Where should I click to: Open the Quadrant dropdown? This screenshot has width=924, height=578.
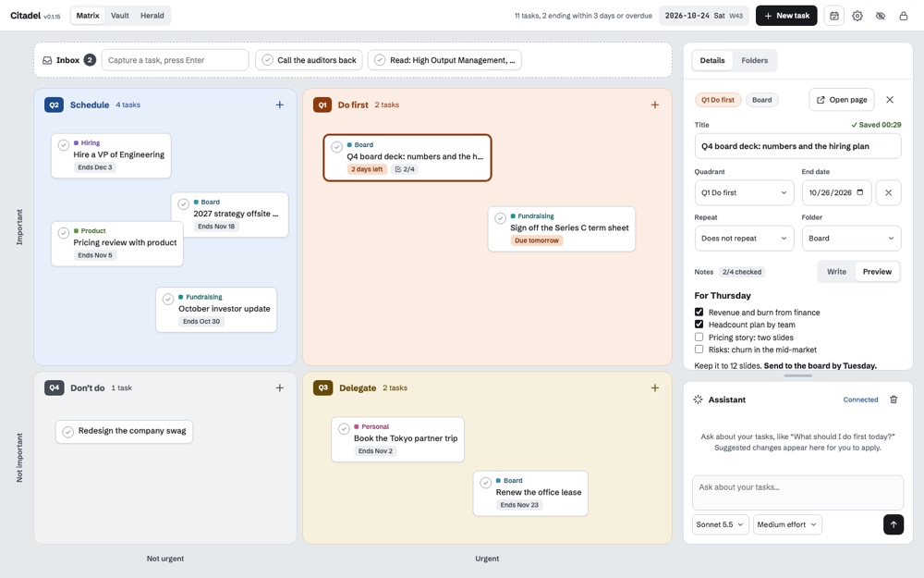pos(744,193)
